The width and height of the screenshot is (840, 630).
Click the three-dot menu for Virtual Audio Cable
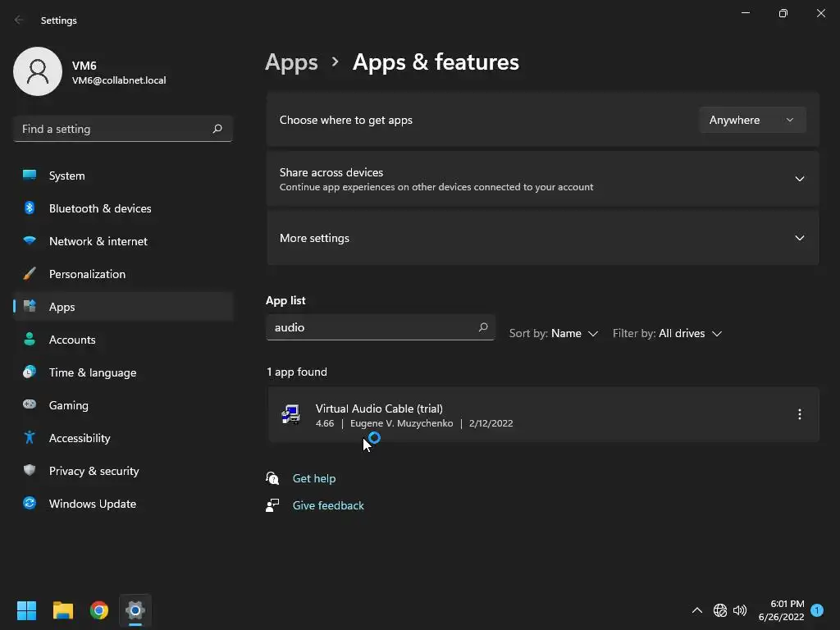tap(799, 415)
